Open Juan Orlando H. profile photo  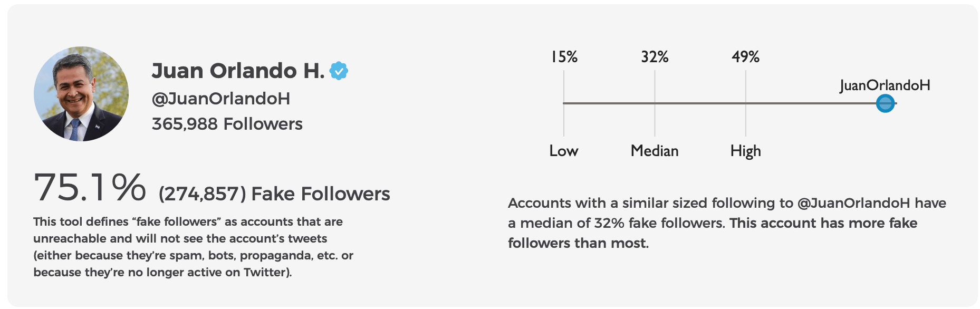pos(81,94)
